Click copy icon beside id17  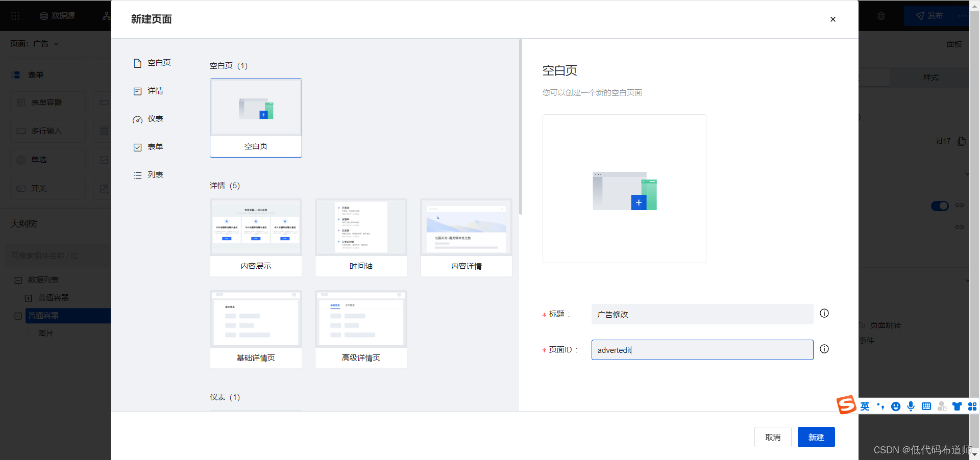click(x=962, y=141)
